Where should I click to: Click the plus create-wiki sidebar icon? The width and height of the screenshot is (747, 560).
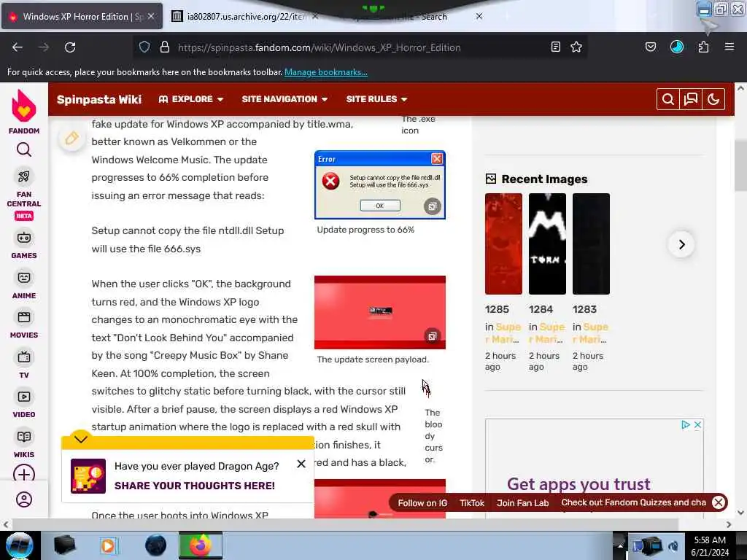pos(24,474)
